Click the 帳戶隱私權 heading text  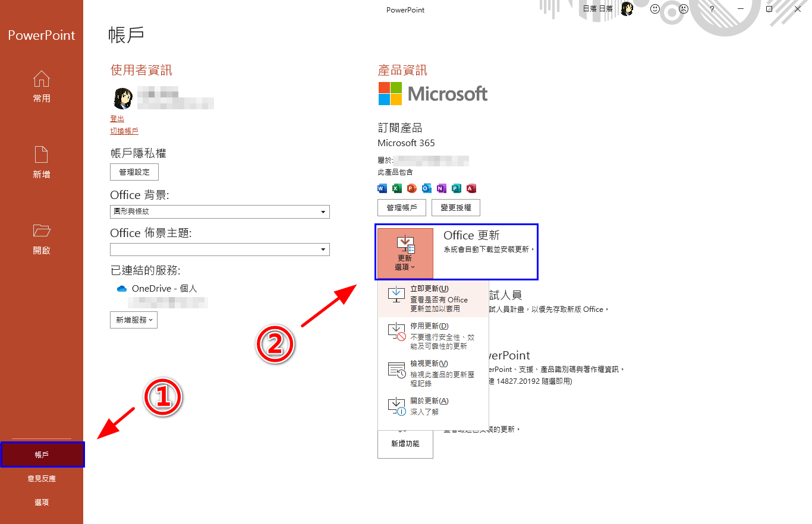pos(139,153)
